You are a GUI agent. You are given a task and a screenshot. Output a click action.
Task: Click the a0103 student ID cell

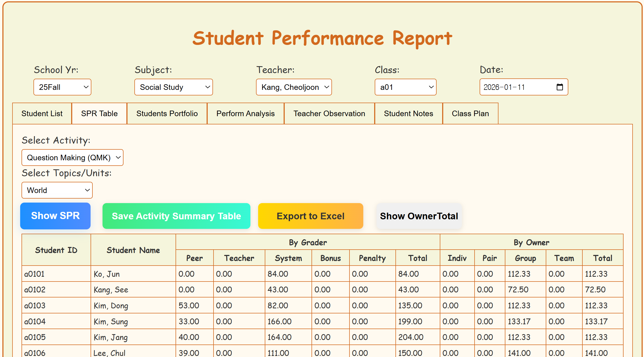[x=56, y=305]
